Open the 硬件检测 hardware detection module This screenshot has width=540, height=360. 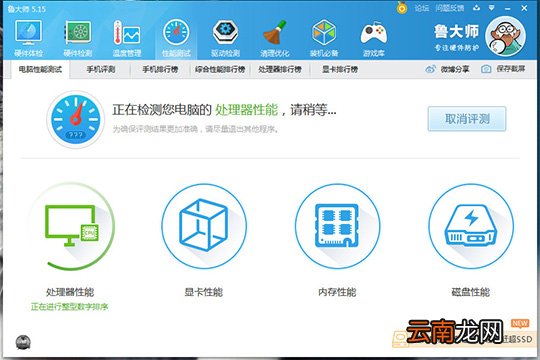click(78, 38)
